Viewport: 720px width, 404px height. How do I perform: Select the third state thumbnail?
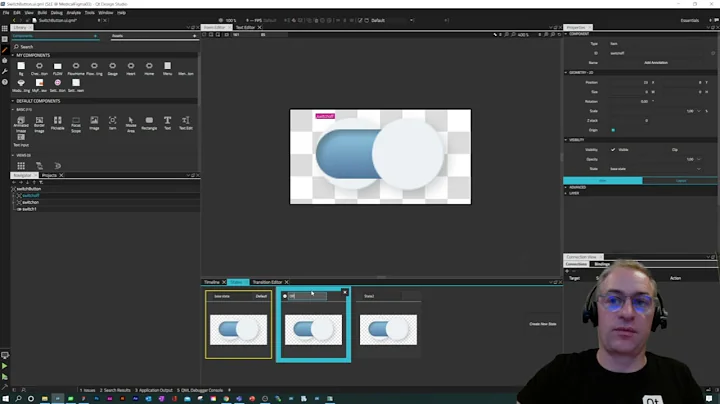(x=388, y=330)
